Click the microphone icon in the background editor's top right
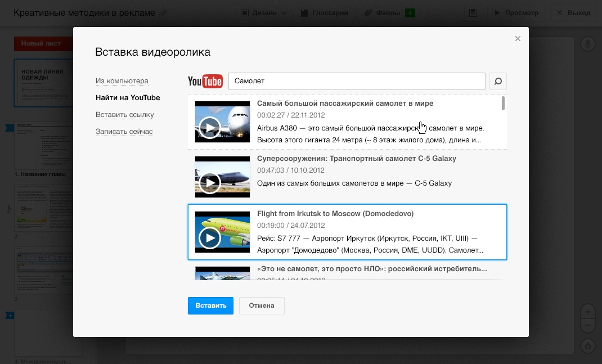 click(x=588, y=44)
